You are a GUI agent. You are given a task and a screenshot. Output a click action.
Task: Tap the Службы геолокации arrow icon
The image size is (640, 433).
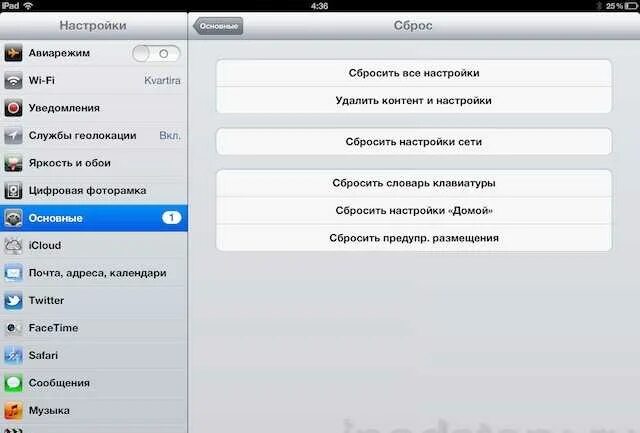pos(13,135)
